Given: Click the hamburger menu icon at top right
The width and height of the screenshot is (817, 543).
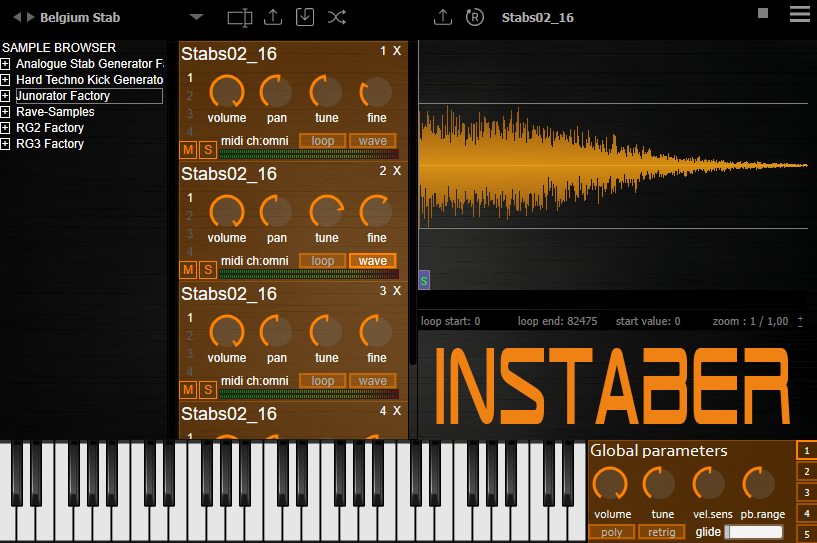Looking at the screenshot, I should point(799,14).
